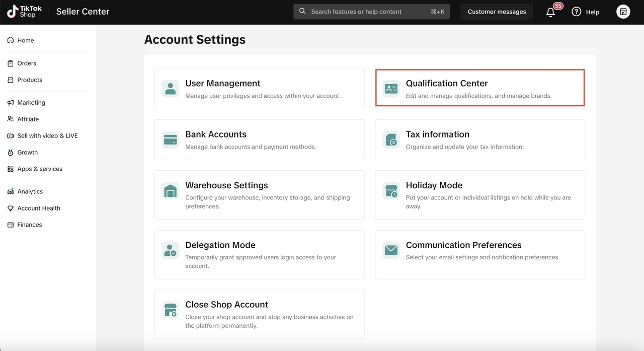Click the Communication Preferences envelope icon
Viewport: 644px width, 351px height.
point(391,250)
